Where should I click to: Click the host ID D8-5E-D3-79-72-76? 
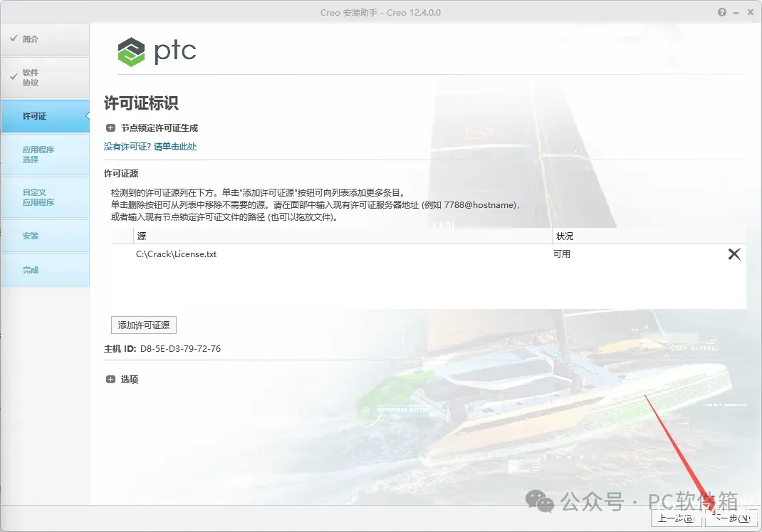[180, 349]
